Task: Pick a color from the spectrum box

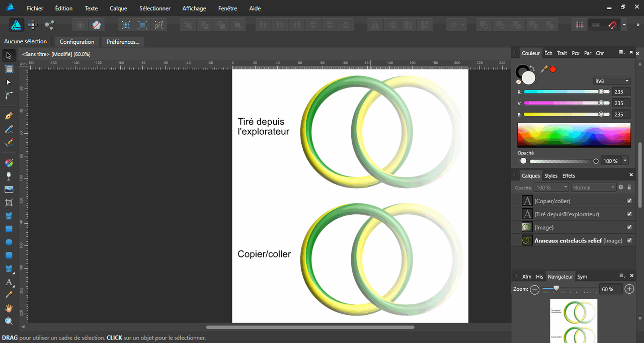Action: point(574,135)
